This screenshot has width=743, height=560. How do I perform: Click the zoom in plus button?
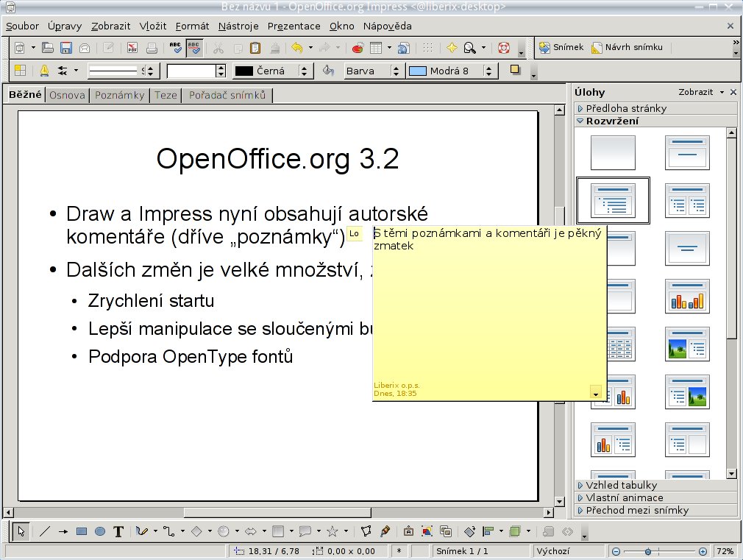coord(703,551)
